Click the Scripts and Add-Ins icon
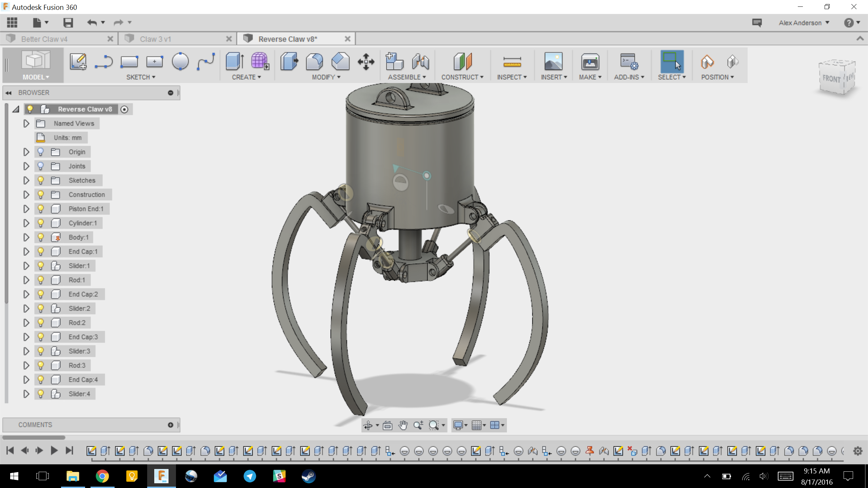Viewport: 868px width, 488px height. (629, 61)
